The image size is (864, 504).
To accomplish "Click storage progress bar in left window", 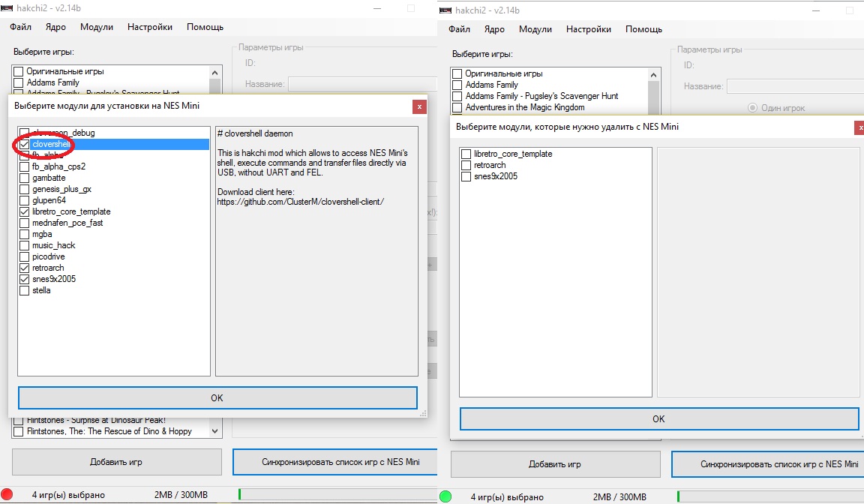I will point(337,495).
